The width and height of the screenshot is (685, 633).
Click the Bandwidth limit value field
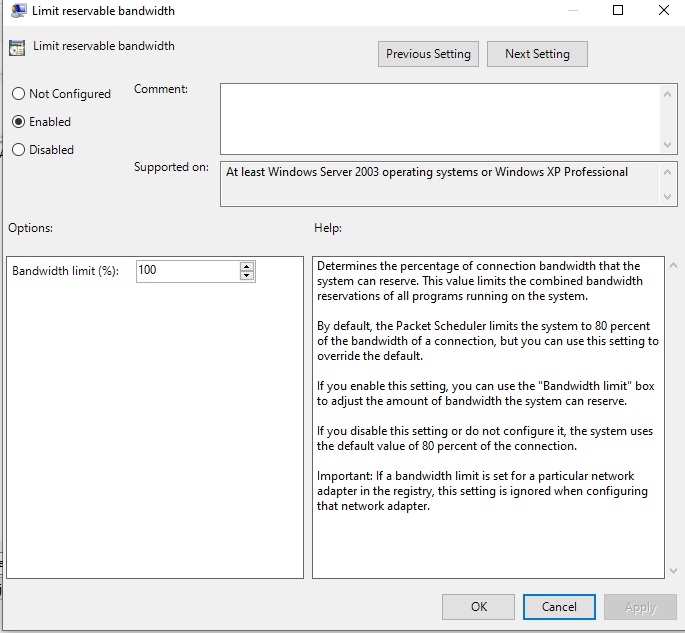click(187, 271)
